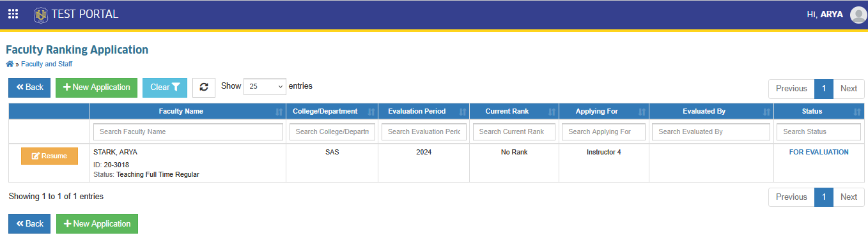Click the home breadcrumb icon
Image resolution: width=868 pixels, height=240 pixels.
(10, 64)
